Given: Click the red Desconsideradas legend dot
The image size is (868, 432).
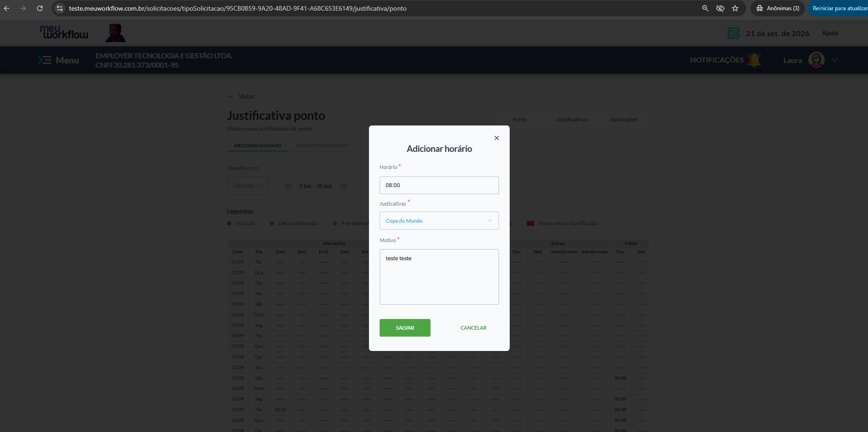Looking at the screenshot, I should tap(272, 223).
